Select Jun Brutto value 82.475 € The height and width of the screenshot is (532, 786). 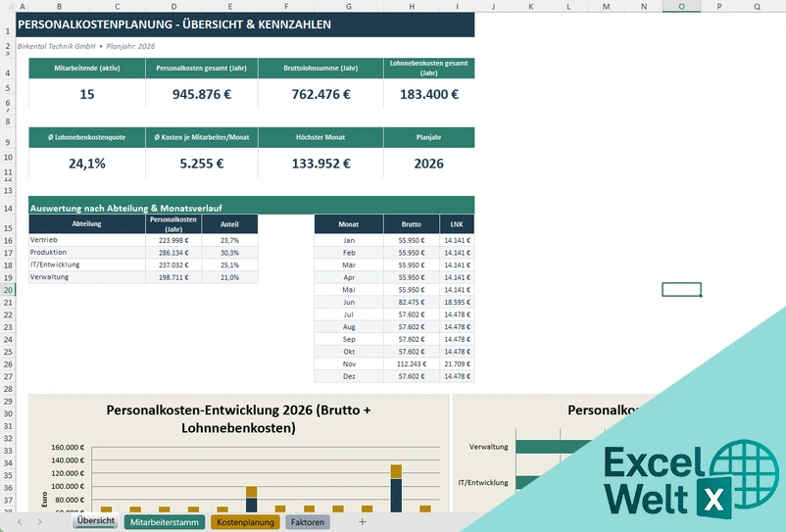[411, 302]
